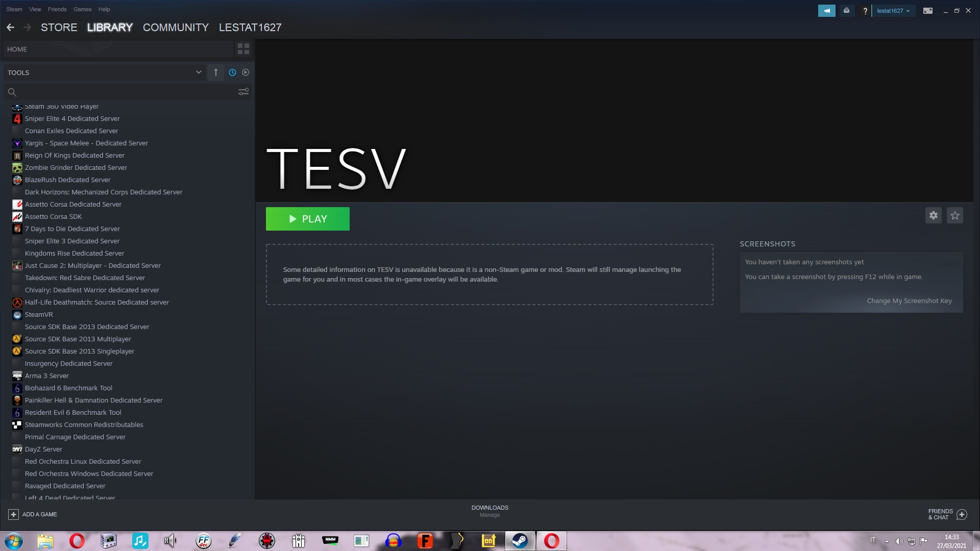Screen dimensions: 980x551
Task: Open advanced filter sliders icon
Action: click(243, 92)
